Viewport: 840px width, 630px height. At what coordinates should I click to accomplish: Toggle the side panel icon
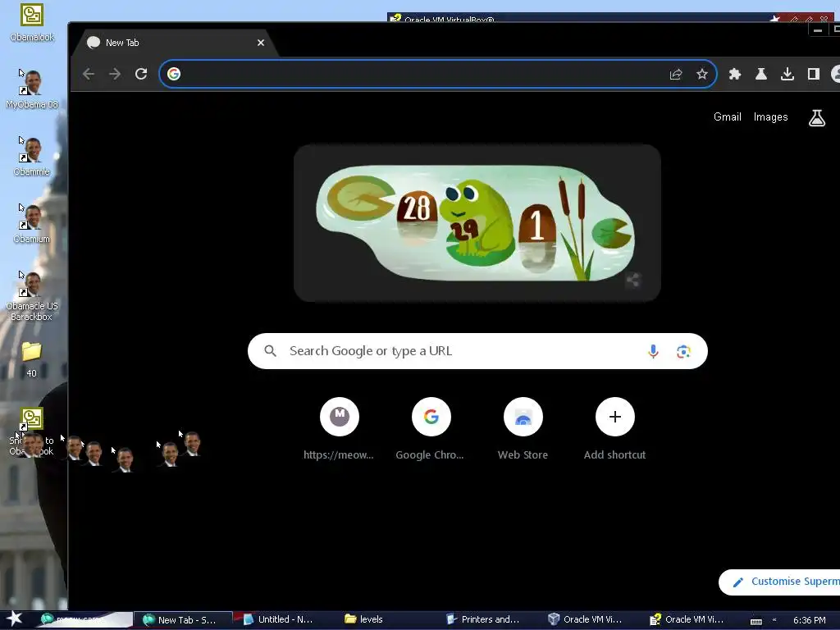[x=814, y=74]
